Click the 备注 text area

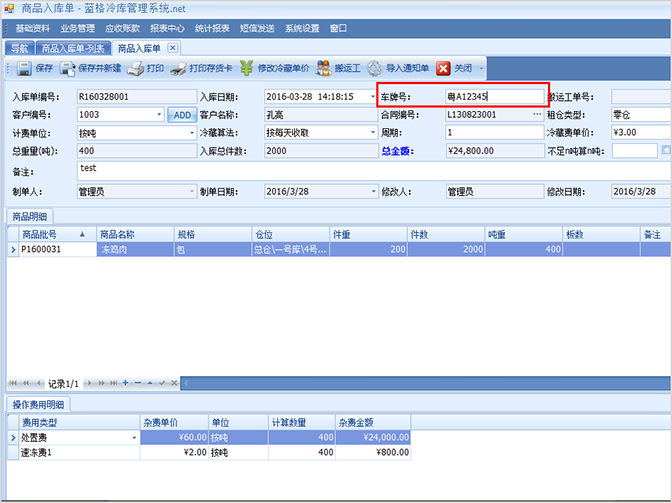[374, 171]
